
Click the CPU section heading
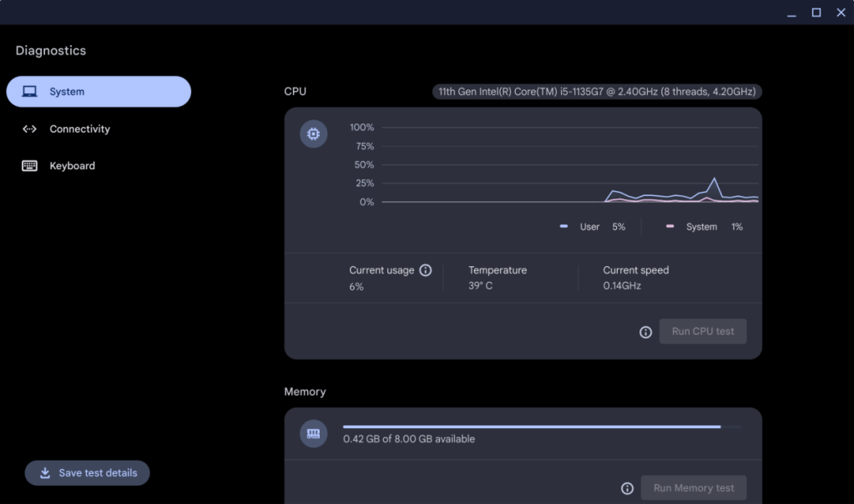pyautogui.click(x=296, y=92)
